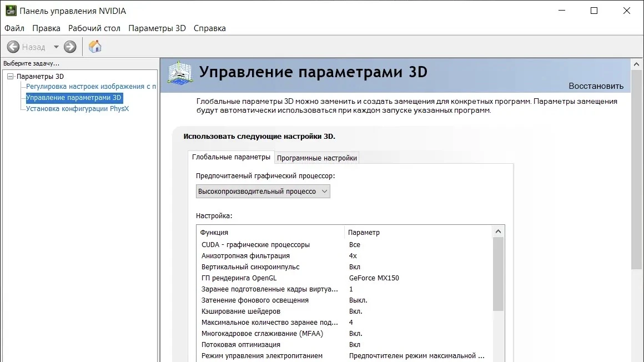Select Заранее подготовленные кадры row
The width and height of the screenshot is (644, 362).
pyautogui.click(x=344, y=289)
